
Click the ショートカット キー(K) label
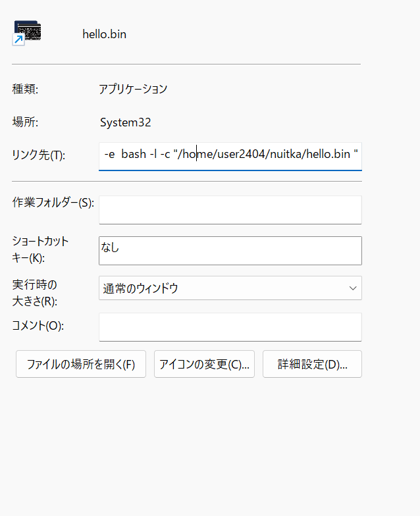click(40, 250)
